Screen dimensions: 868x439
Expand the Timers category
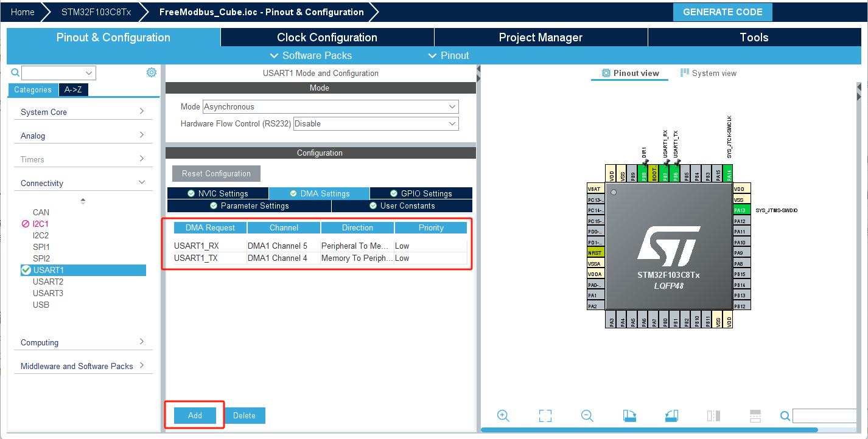(83, 159)
